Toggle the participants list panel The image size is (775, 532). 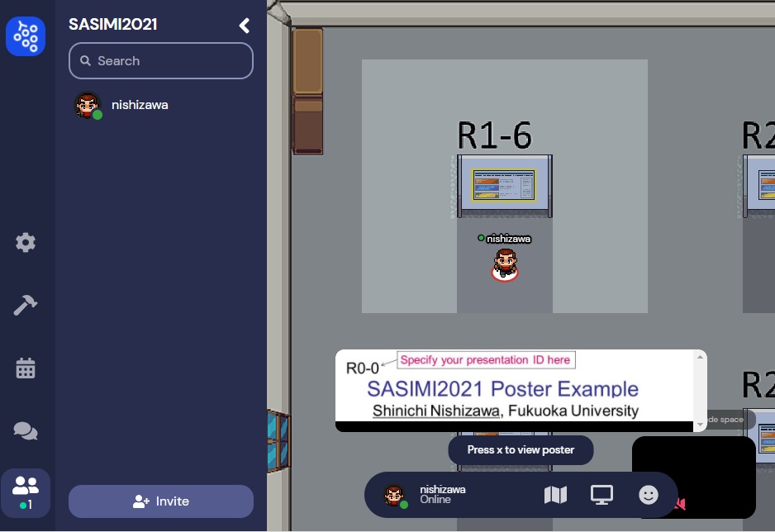(26, 492)
